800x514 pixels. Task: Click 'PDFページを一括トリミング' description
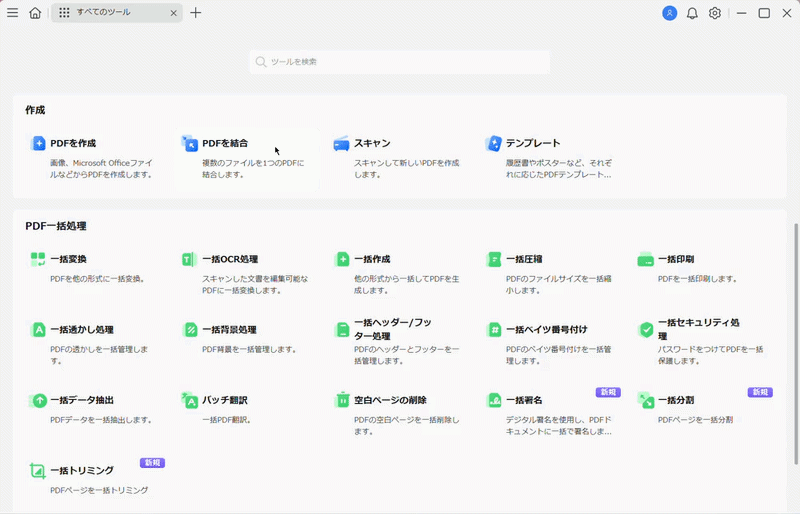tap(99, 491)
